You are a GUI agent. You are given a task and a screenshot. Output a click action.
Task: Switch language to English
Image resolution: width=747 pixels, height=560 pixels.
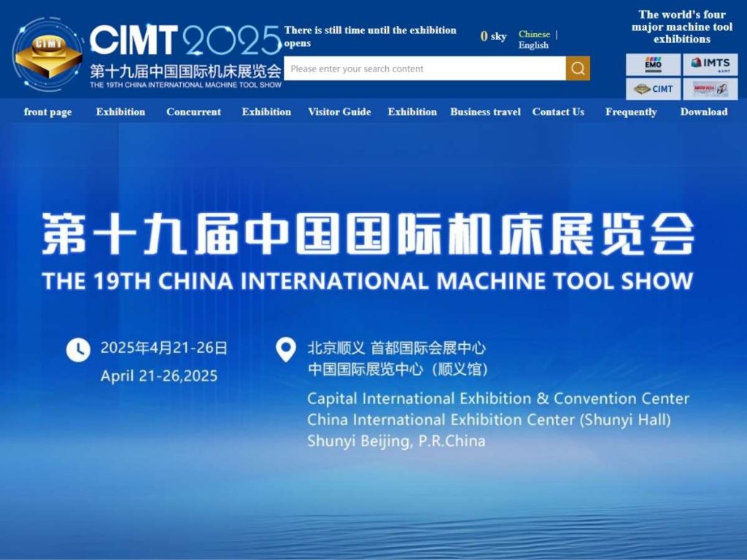point(533,45)
